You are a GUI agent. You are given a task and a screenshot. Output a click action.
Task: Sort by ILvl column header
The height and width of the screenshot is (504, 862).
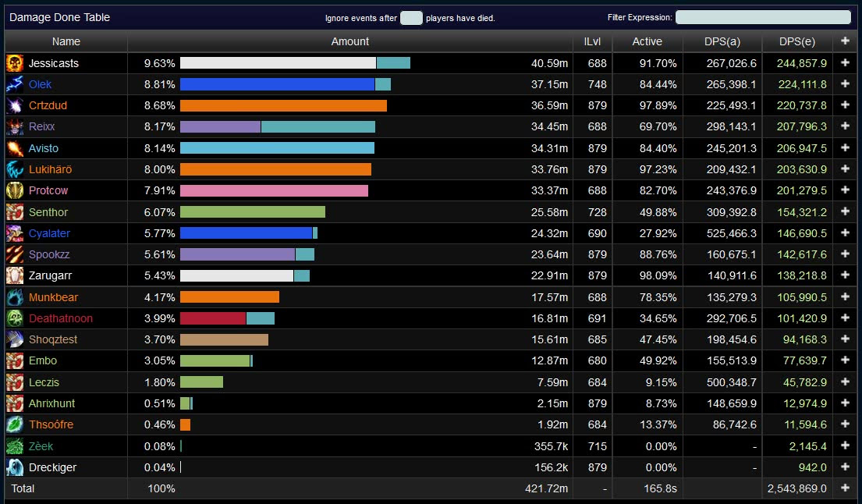pyautogui.click(x=592, y=41)
